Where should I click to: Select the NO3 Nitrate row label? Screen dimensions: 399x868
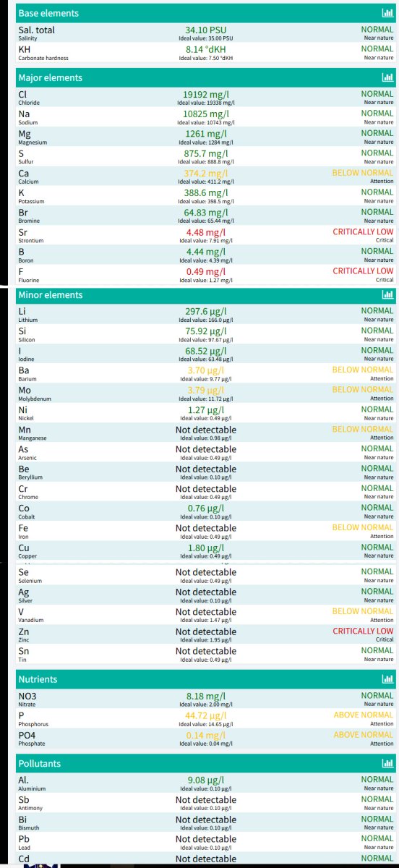(x=28, y=699)
